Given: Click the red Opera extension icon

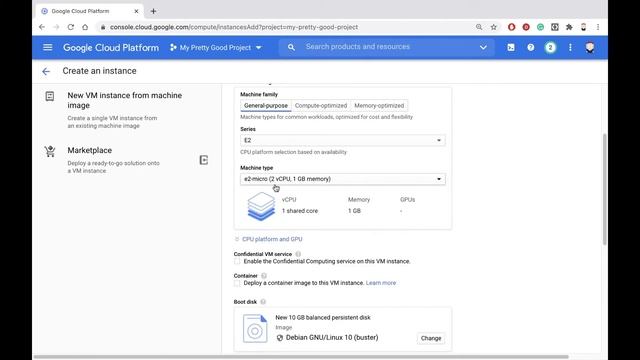Looking at the screenshot, I should 511,27.
